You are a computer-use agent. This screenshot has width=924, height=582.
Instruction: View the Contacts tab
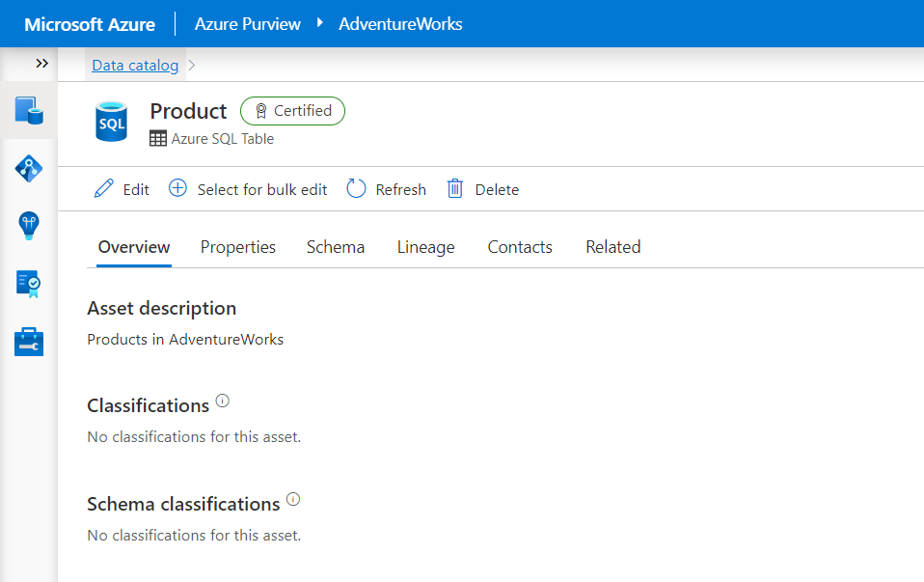[520, 247]
